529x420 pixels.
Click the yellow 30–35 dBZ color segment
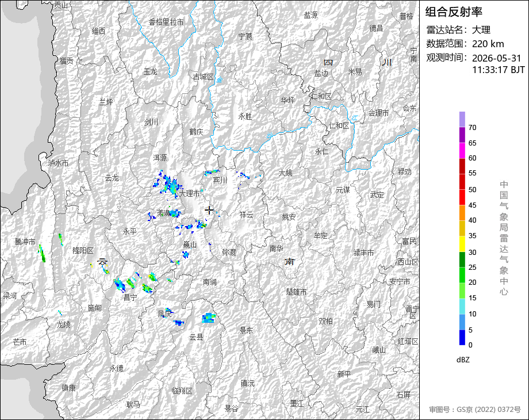click(462, 244)
